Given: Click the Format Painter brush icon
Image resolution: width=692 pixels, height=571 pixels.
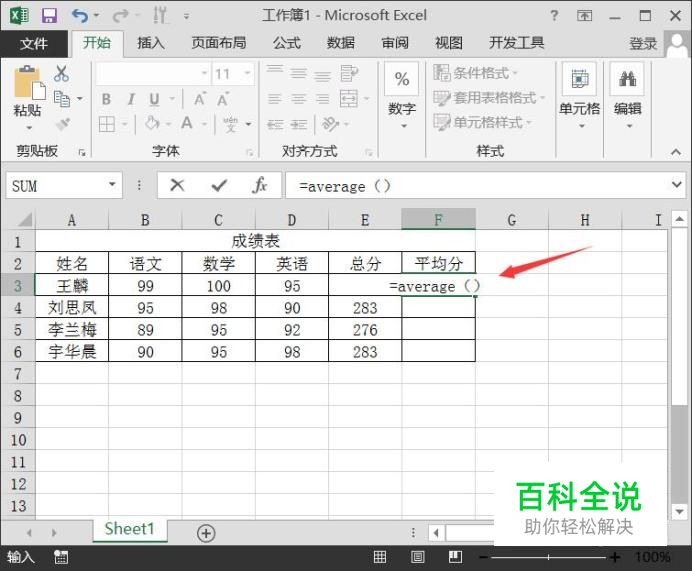Looking at the screenshot, I should pyautogui.click(x=63, y=124).
